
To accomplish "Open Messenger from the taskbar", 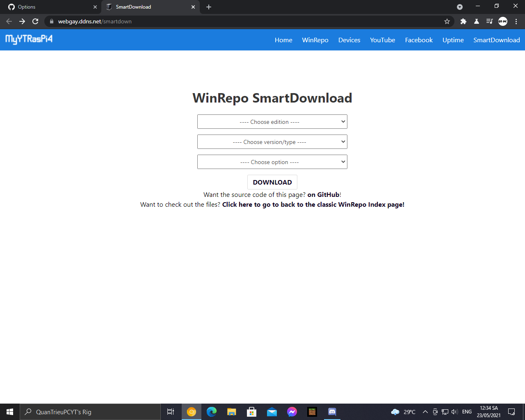I will (x=292, y=412).
